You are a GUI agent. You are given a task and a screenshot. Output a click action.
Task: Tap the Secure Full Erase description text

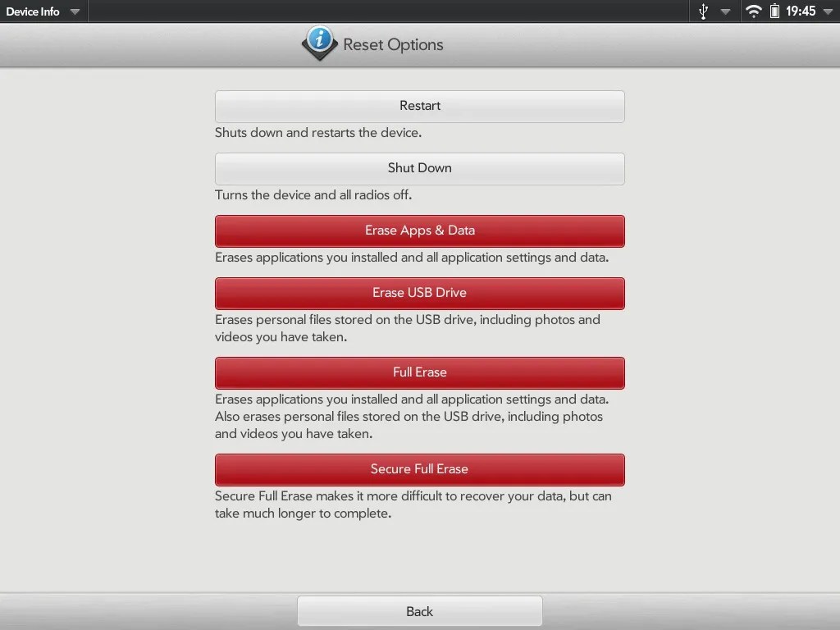point(414,504)
